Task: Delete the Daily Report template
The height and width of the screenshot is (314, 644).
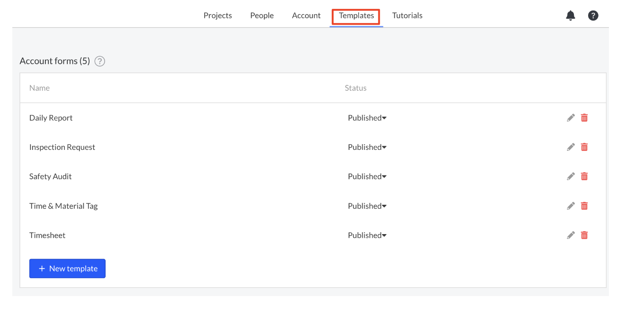Action: (584, 118)
